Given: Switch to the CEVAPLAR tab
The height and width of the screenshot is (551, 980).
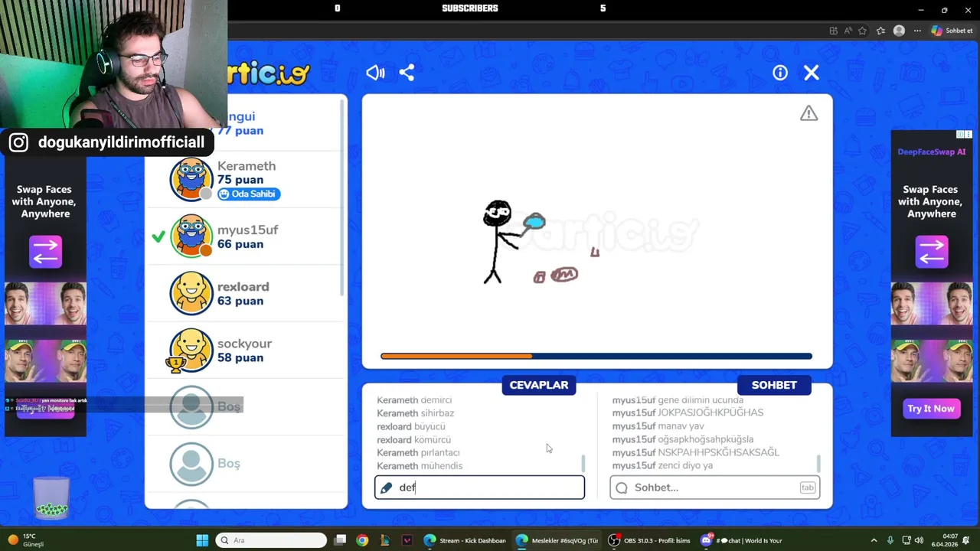Looking at the screenshot, I should pyautogui.click(x=539, y=385).
